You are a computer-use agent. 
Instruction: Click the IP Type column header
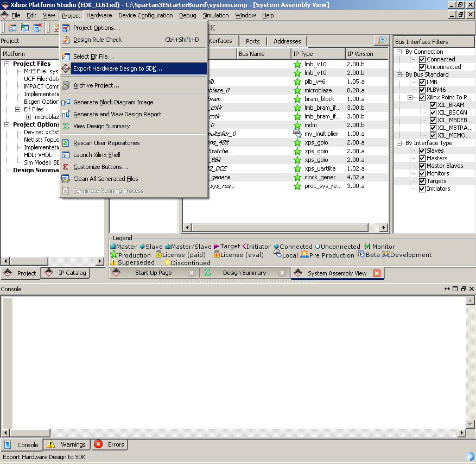(x=318, y=54)
